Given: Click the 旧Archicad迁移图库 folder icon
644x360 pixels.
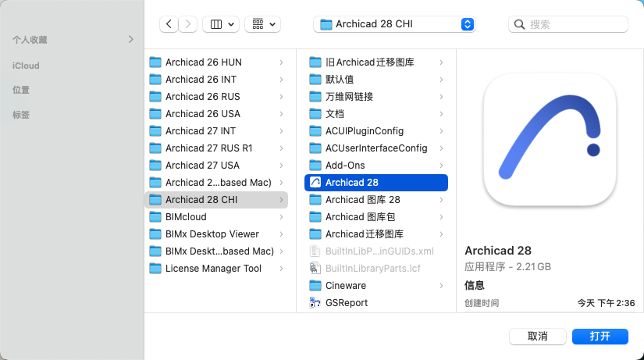Looking at the screenshot, I should pos(315,62).
